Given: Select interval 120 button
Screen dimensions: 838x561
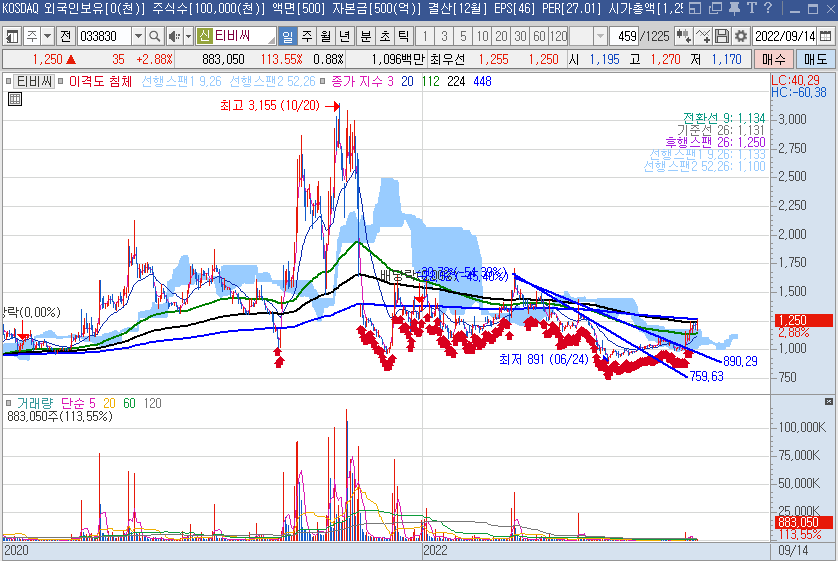Looking at the screenshot, I should point(558,36).
